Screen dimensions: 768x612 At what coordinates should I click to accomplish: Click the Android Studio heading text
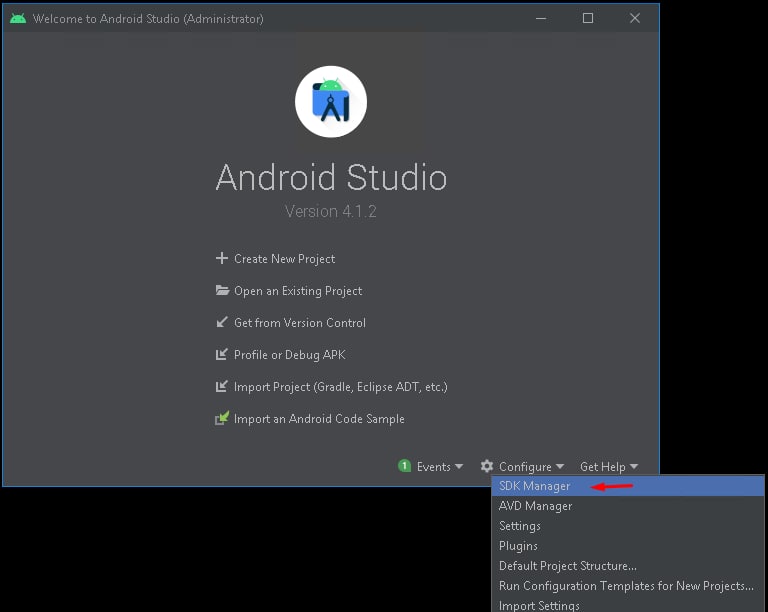(331, 177)
